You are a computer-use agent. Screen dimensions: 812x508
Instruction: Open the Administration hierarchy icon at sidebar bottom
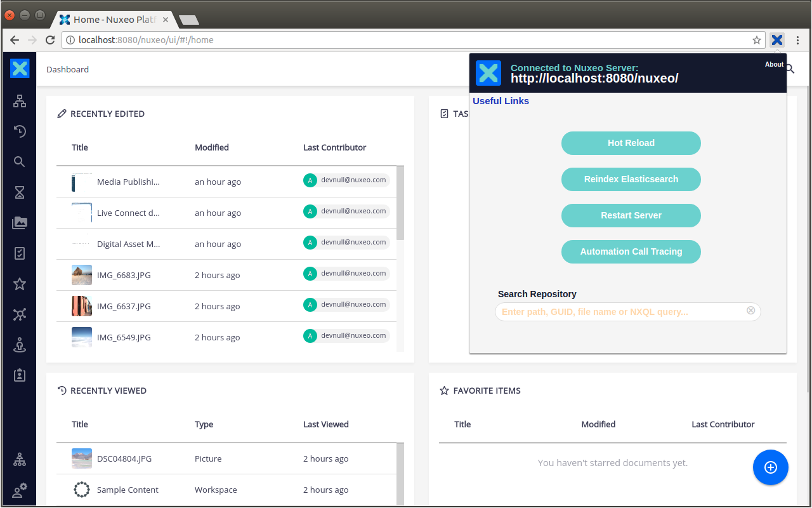pyautogui.click(x=20, y=460)
